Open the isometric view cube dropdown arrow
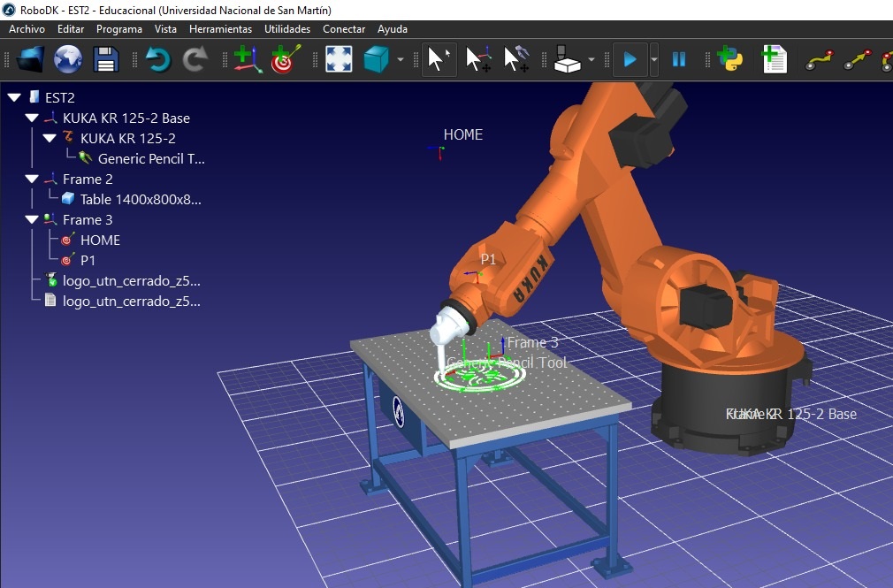Screen dimensions: 893x588 click(401, 60)
